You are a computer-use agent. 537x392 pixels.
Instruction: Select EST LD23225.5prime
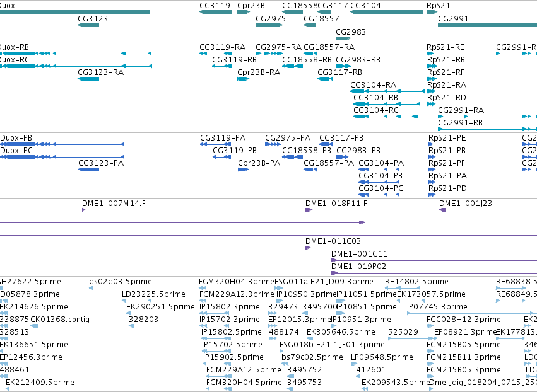[153, 294]
